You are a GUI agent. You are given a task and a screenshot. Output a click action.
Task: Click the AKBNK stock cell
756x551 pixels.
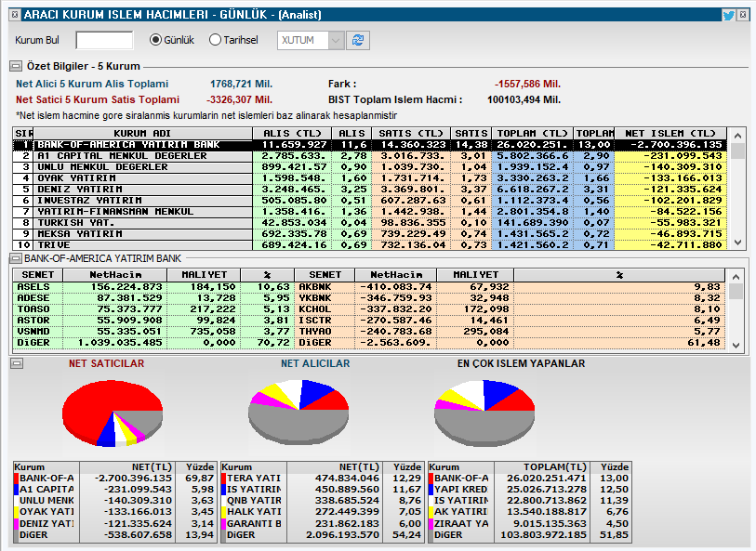324,286
